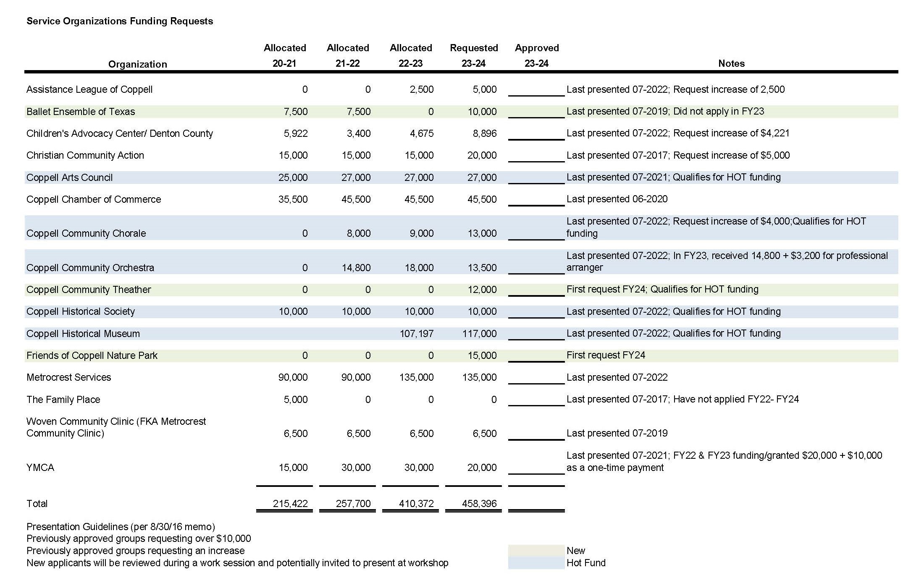Viewport: 924px width, 583px height.
Task: Select "Friends of Coppell Nature Park"
Action: coord(92,356)
